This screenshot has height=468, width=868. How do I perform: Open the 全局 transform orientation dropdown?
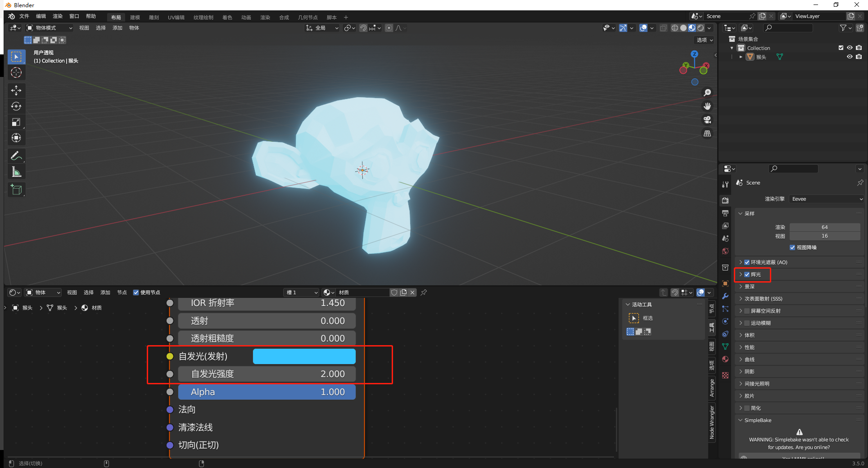[x=322, y=28]
